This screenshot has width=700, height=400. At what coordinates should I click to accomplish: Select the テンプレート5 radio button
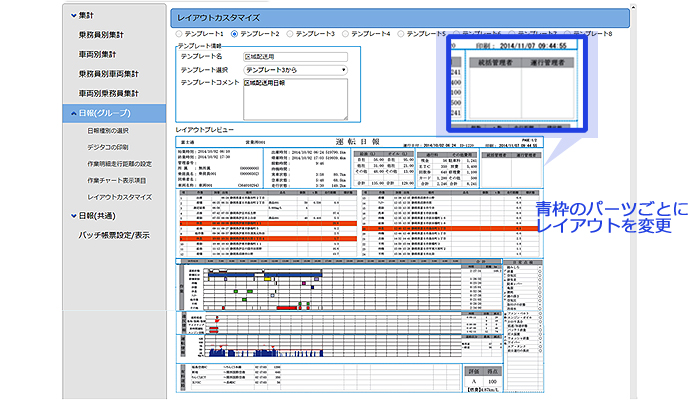click(400, 34)
